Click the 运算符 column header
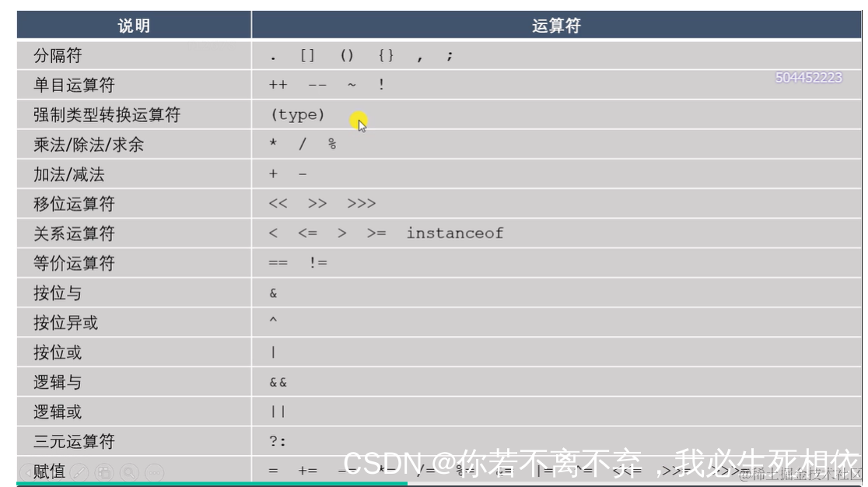The height and width of the screenshot is (487, 868). (x=555, y=24)
